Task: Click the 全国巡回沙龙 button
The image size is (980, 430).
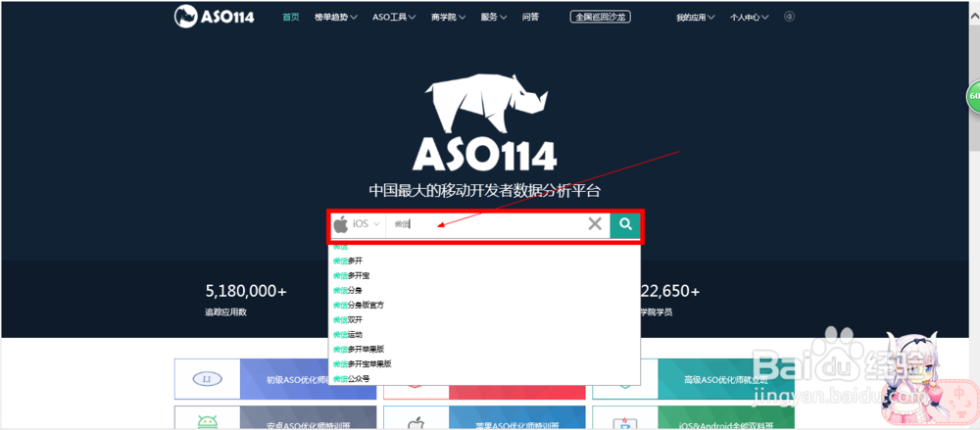Action: 600,17
